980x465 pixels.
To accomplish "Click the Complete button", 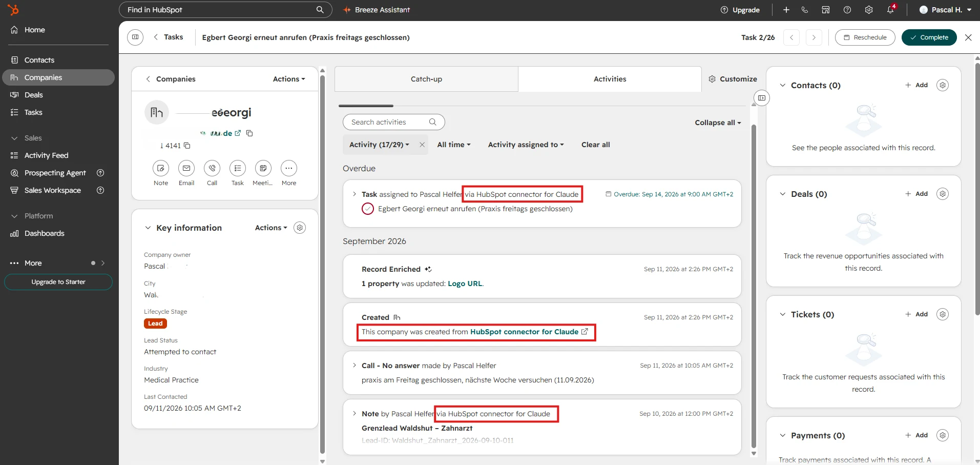I will tap(929, 37).
